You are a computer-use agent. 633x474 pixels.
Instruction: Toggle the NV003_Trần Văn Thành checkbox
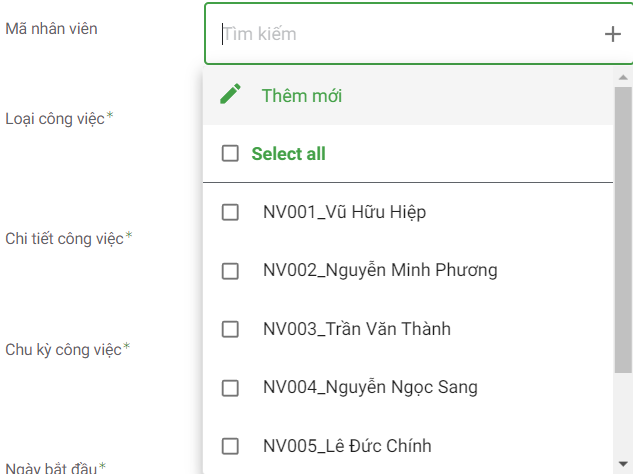click(230, 329)
